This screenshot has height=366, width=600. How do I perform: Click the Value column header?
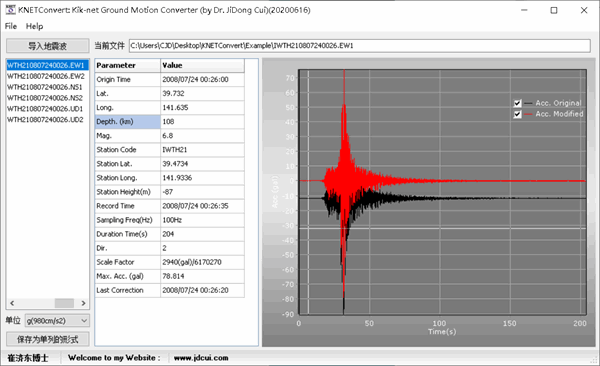tap(202, 65)
